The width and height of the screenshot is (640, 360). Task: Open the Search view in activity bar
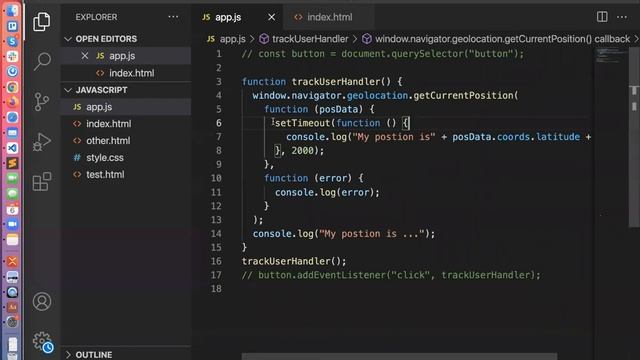click(x=42, y=62)
